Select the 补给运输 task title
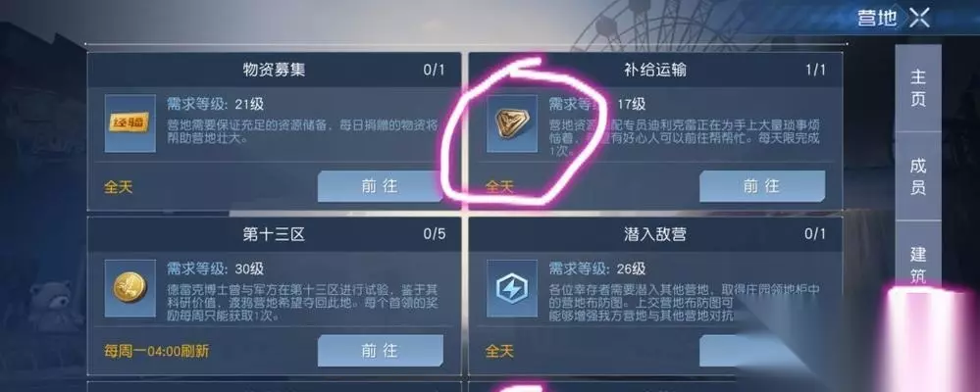The width and height of the screenshot is (980, 392). [655, 70]
